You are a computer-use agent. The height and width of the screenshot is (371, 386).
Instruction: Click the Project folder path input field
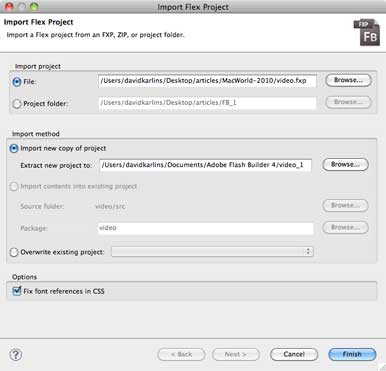207,103
